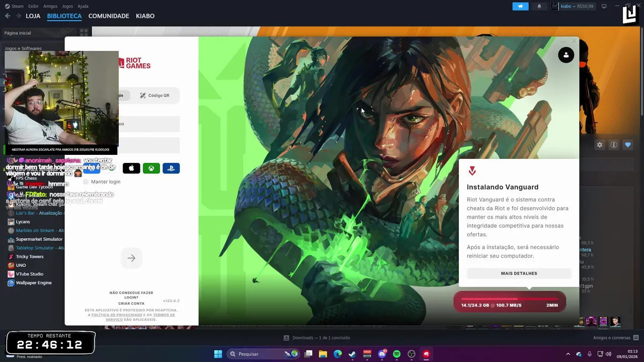Launch Microsoft Edge from the taskbar
The width and height of the screenshot is (644, 362).
click(338, 354)
